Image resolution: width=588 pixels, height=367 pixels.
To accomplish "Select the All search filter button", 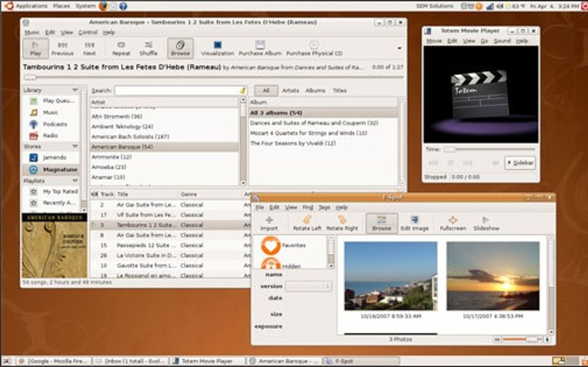I will point(266,91).
